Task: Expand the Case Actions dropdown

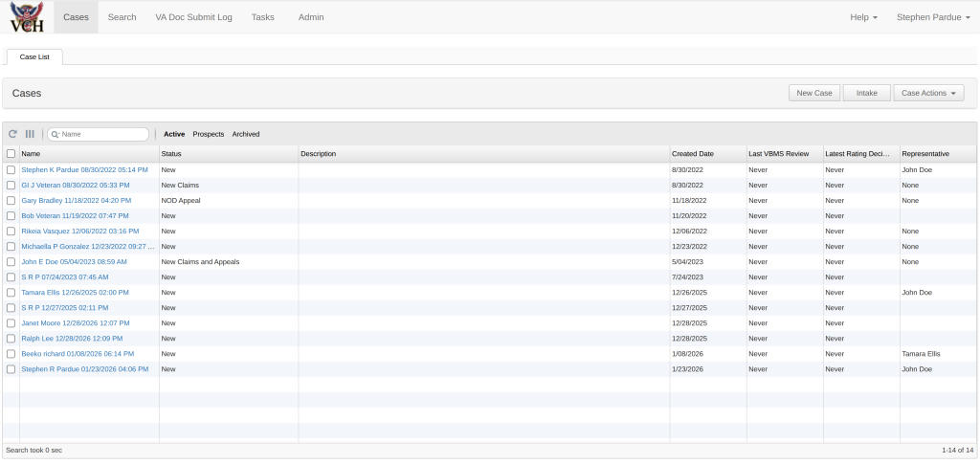Action: 927,93
